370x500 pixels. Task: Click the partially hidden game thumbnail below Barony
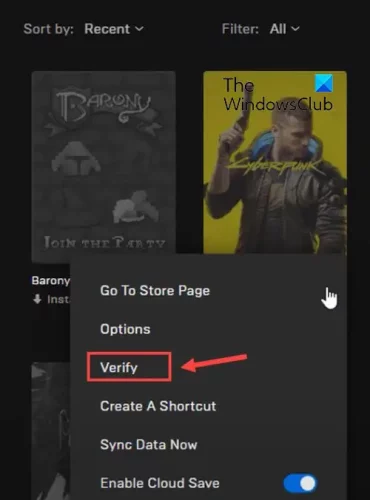[51, 431]
